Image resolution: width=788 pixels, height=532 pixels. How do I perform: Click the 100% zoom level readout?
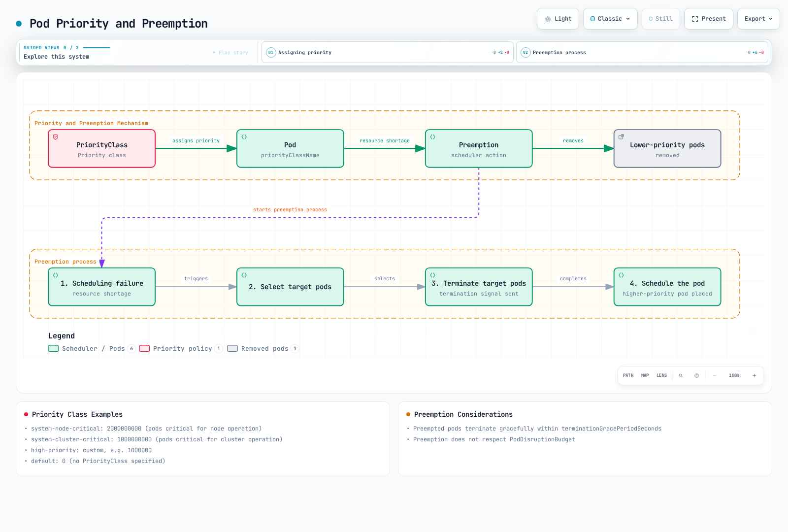click(x=734, y=375)
